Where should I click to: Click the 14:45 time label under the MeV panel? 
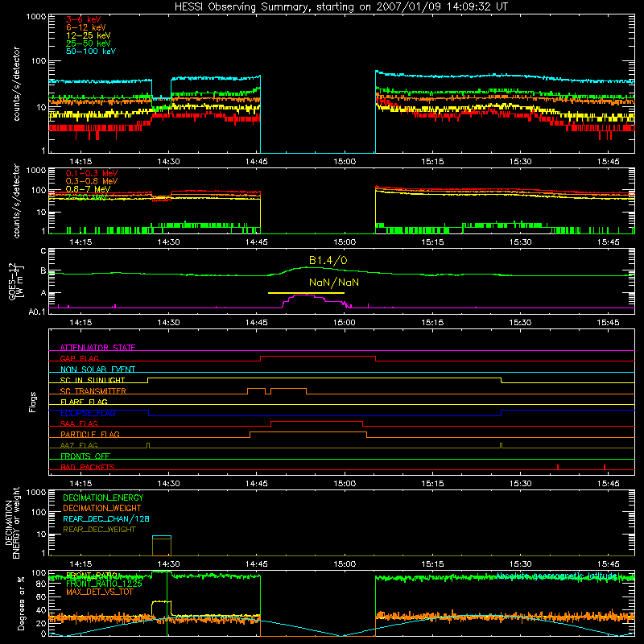pyautogui.click(x=257, y=242)
